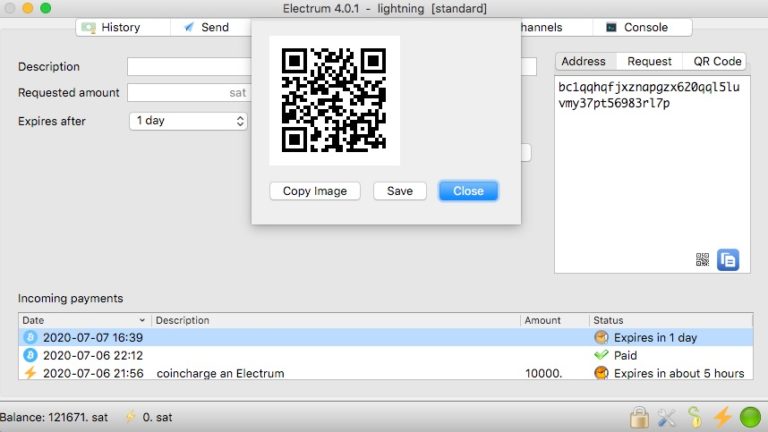Select the Request tab
The width and height of the screenshot is (768, 432).
tap(649, 61)
